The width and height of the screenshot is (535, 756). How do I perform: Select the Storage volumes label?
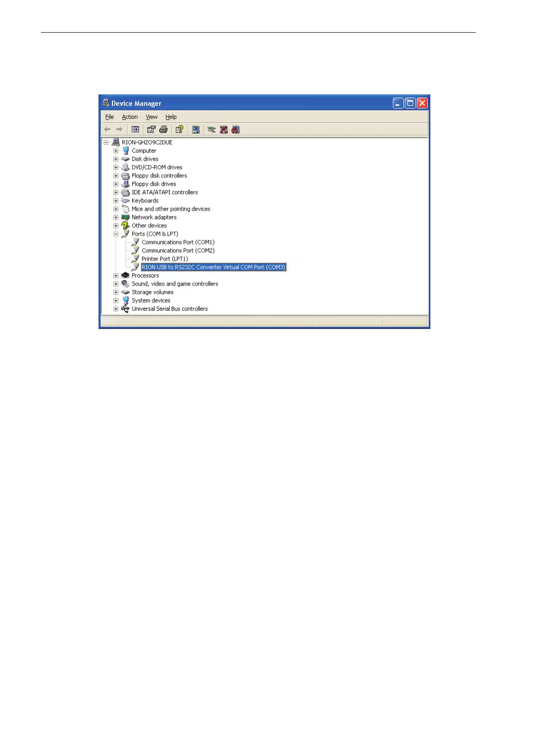pos(152,292)
